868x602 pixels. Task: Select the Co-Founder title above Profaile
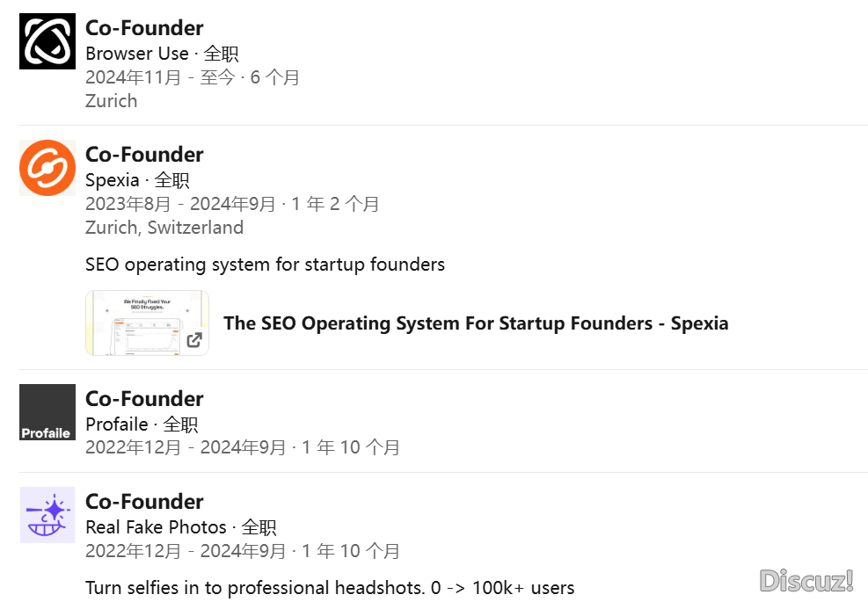click(x=144, y=398)
